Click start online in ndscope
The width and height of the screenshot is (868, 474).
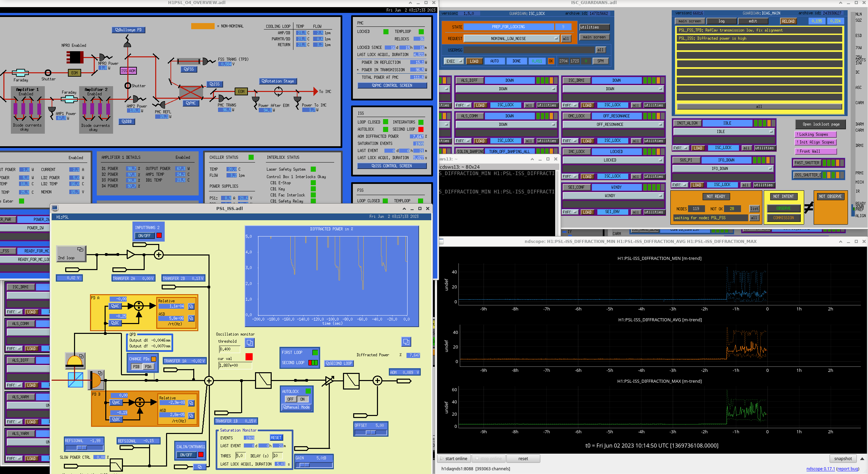tap(454, 458)
